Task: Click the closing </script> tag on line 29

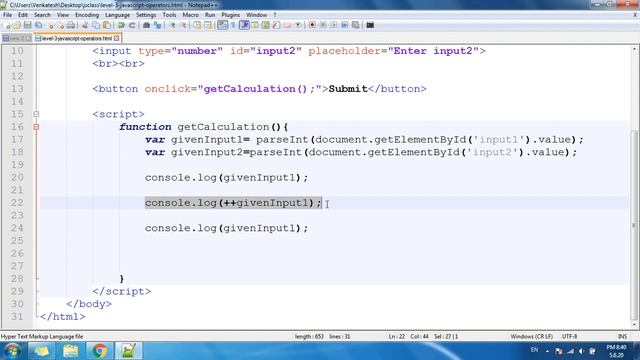Action: click(x=122, y=291)
